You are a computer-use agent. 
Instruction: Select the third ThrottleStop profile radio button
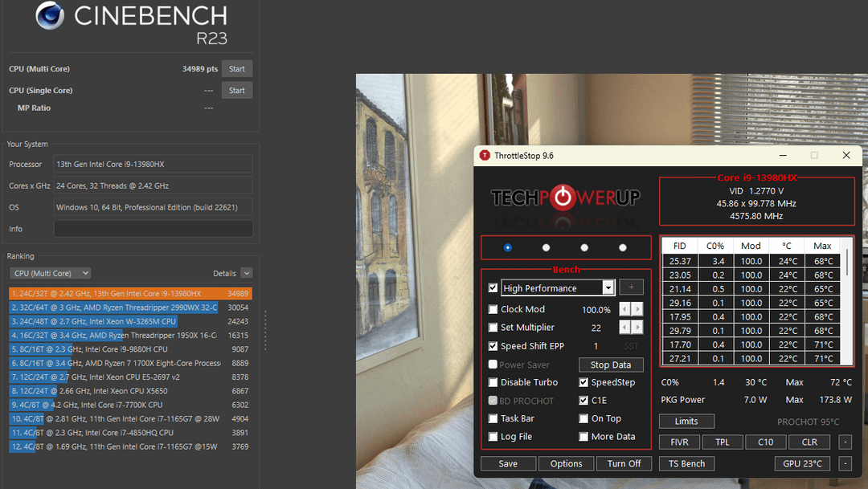click(584, 248)
